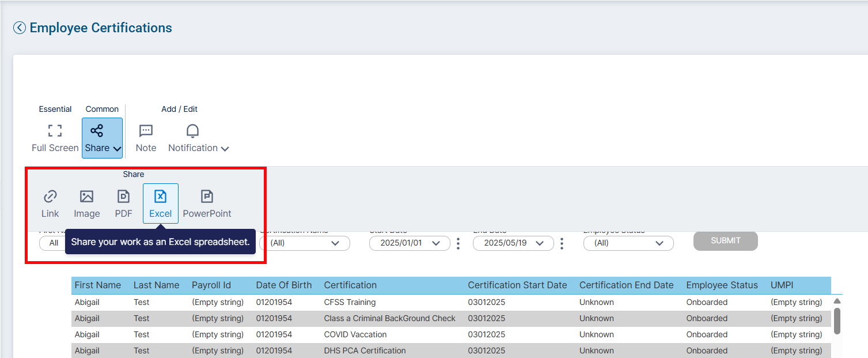The image size is (868, 358).
Task: Export the report to PowerPoint
Action: [x=207, y=204]
